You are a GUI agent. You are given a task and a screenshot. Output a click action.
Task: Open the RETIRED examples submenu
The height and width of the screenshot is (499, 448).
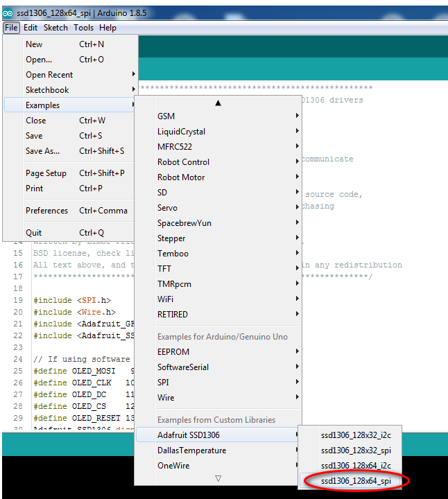pyautogui.click(x=218, y=315)
